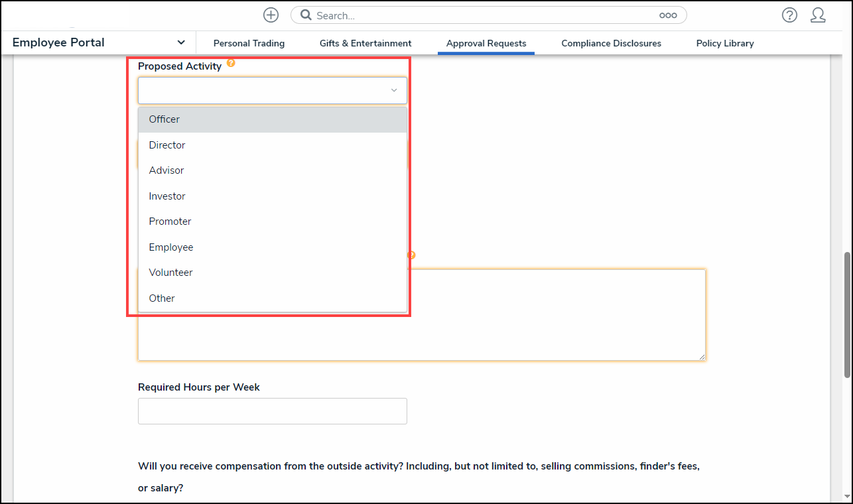This screenshot has width=853, height=504.
Task: Choose Director in the activity list
Action: click(167, 145)
